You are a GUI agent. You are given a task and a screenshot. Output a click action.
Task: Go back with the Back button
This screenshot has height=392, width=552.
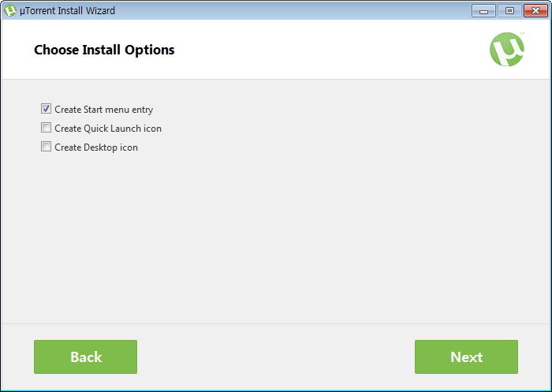(85, 357)
